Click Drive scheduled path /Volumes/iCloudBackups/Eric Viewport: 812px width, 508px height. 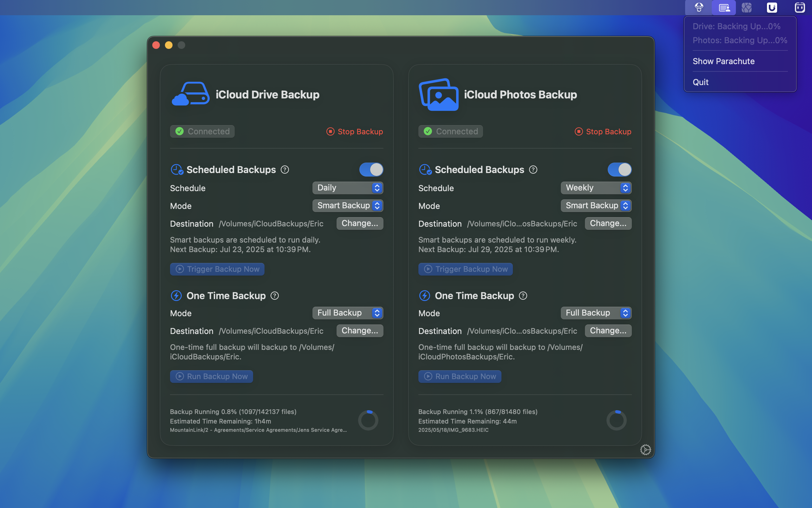tap(271, 224)
